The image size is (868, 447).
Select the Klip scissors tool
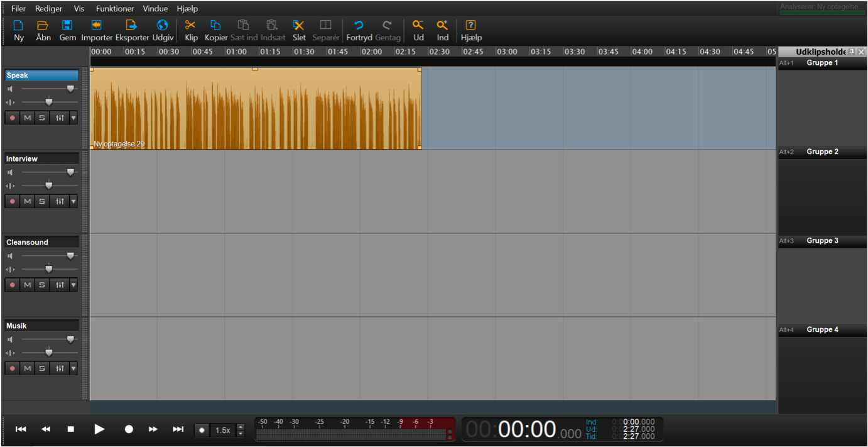tap(191, 26)
